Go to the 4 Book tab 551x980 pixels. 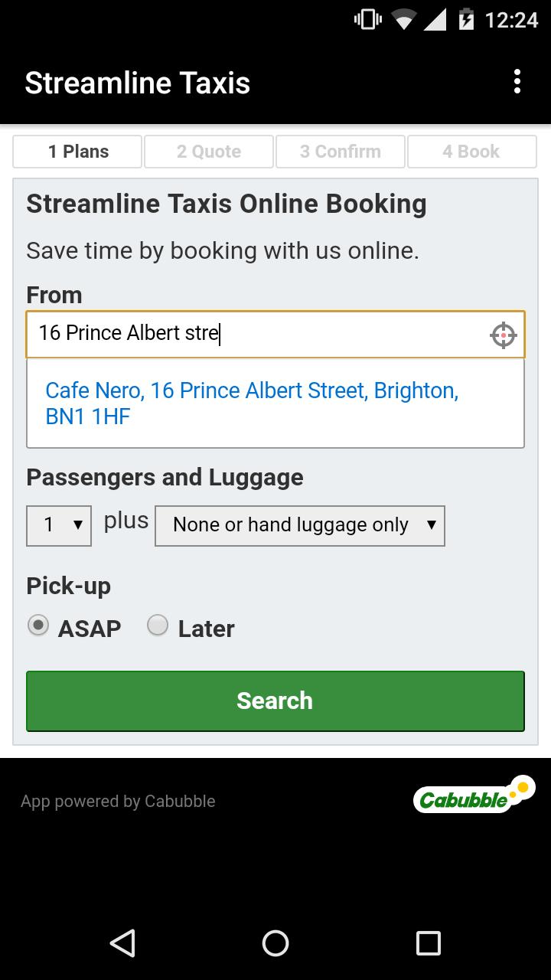[x=472, y=152]
